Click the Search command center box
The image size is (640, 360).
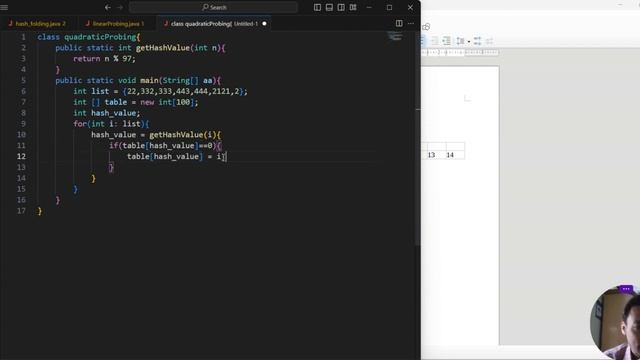[213, 7]
